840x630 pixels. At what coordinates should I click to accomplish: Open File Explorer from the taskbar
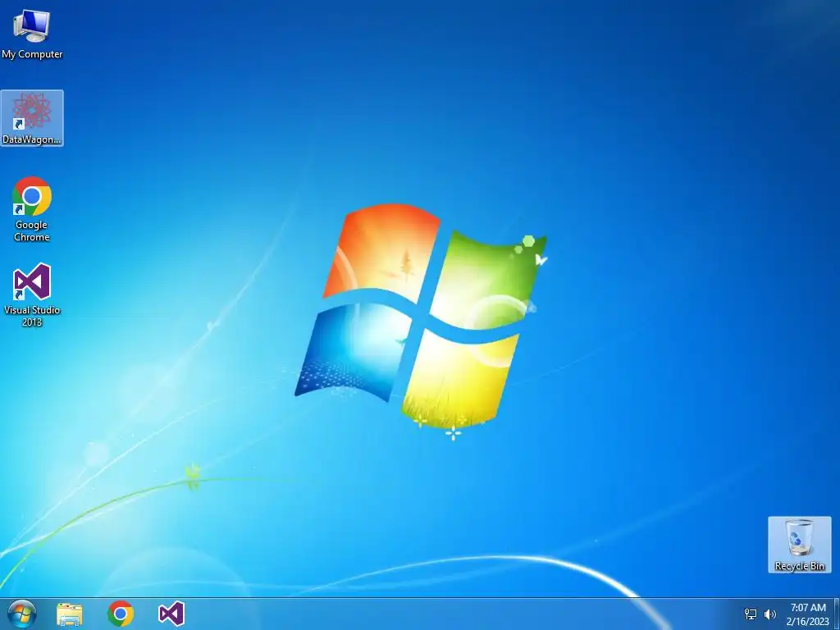[x=70, y=614]
